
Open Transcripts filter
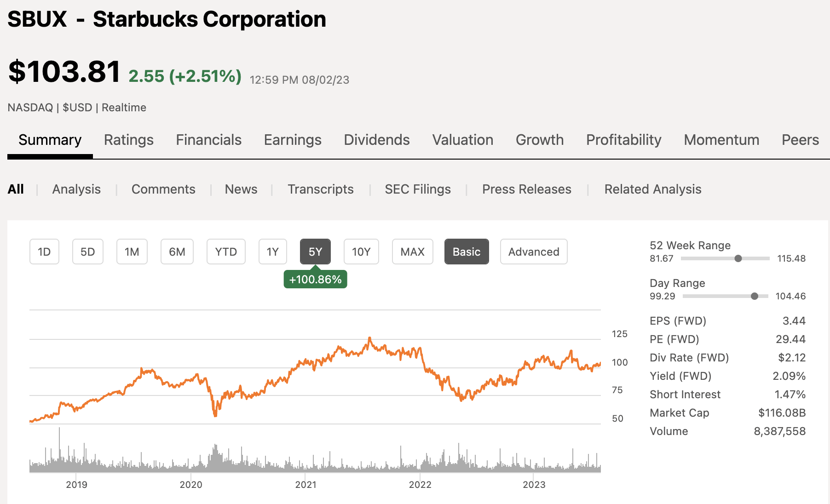(x=321, y=189)
